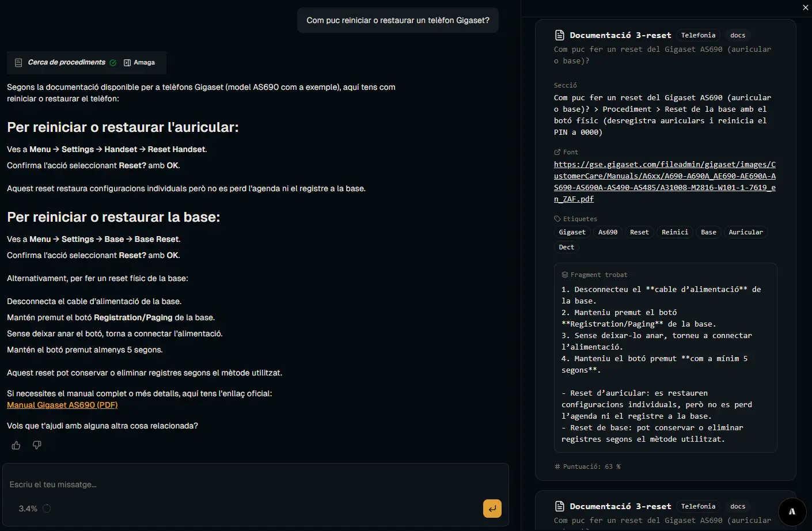
Task: Close the sources side panel
Action: 805,7
